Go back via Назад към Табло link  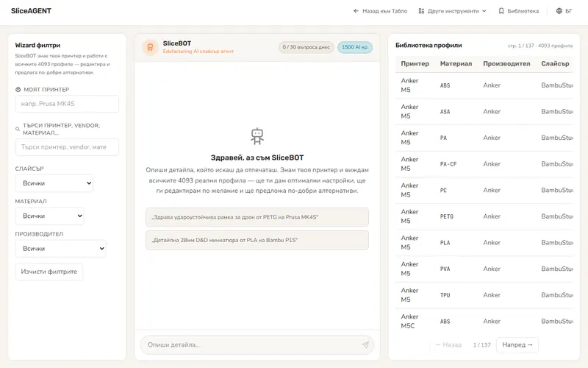(x=380, y=11)
